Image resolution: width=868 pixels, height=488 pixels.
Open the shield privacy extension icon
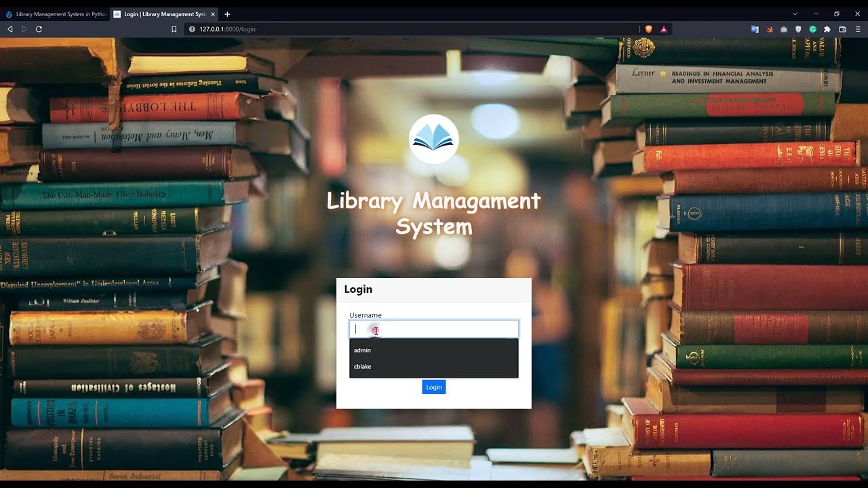pos(798,29)
